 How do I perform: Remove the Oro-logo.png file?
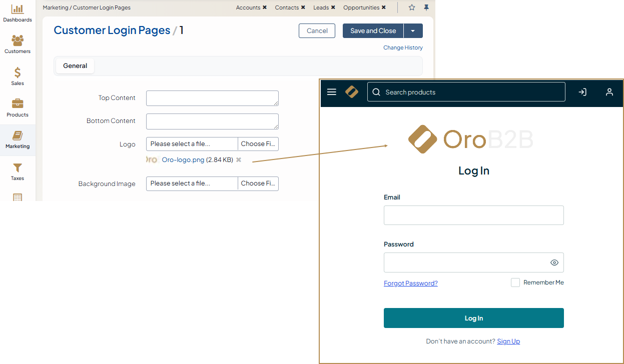click(239, 160)
